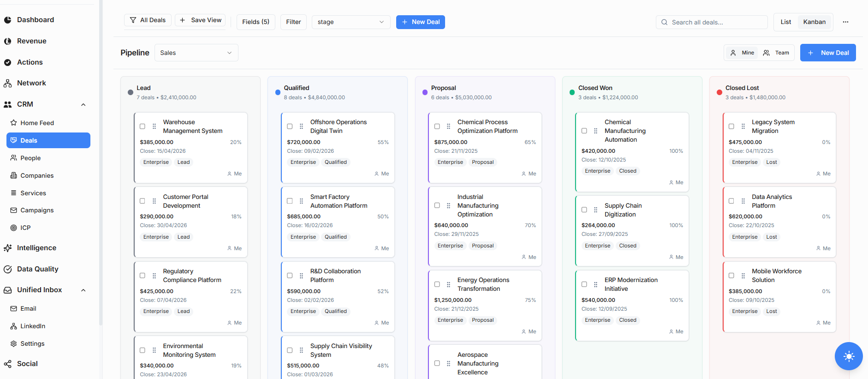
Task: Select the Warehouse Management System deal checkbox
Action: (143, 126)
